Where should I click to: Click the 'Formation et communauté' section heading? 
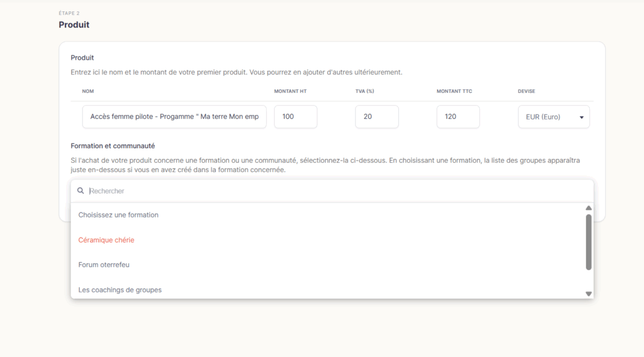(113, 146)
